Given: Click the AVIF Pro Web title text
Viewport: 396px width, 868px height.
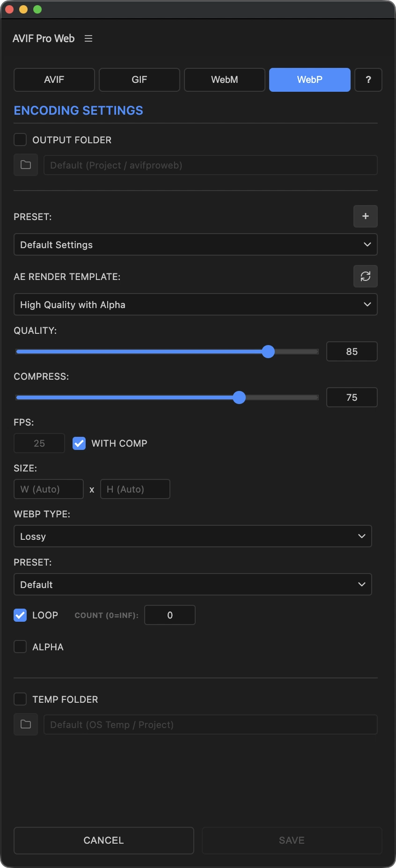Looking at the screenshot, I should coord(44,38).
